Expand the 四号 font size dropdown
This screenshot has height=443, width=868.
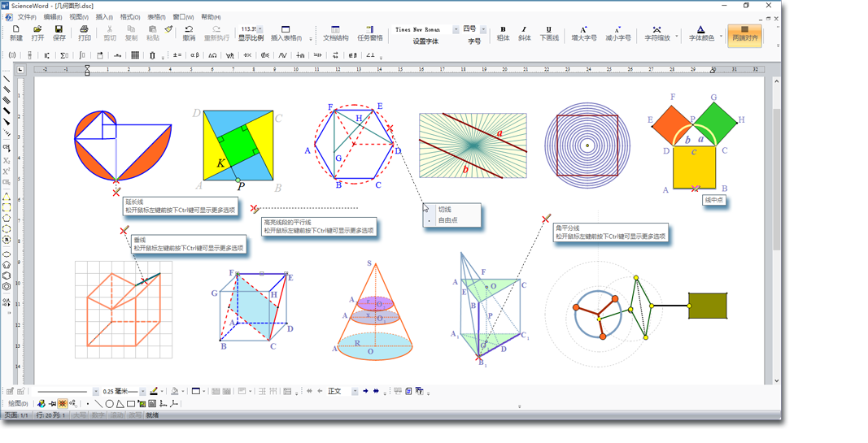[x=483, y=29]
